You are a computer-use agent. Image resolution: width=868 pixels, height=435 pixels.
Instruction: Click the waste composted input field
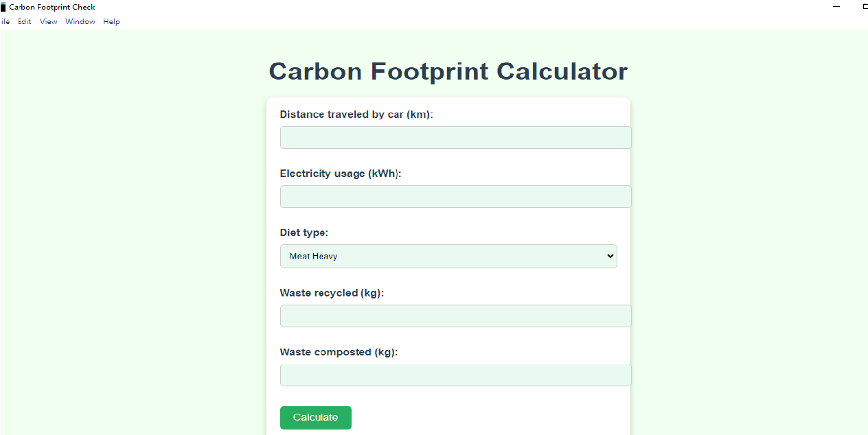coord(455,375)
